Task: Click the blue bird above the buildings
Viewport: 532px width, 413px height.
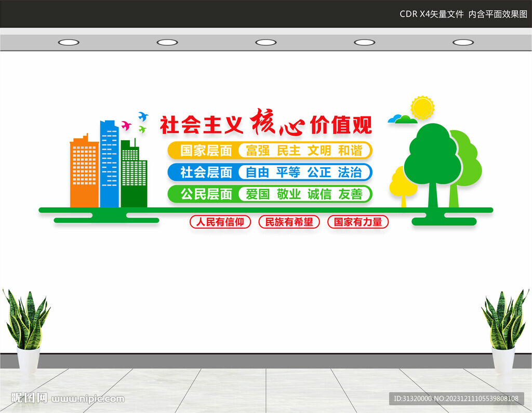Action: pos(143,116)
